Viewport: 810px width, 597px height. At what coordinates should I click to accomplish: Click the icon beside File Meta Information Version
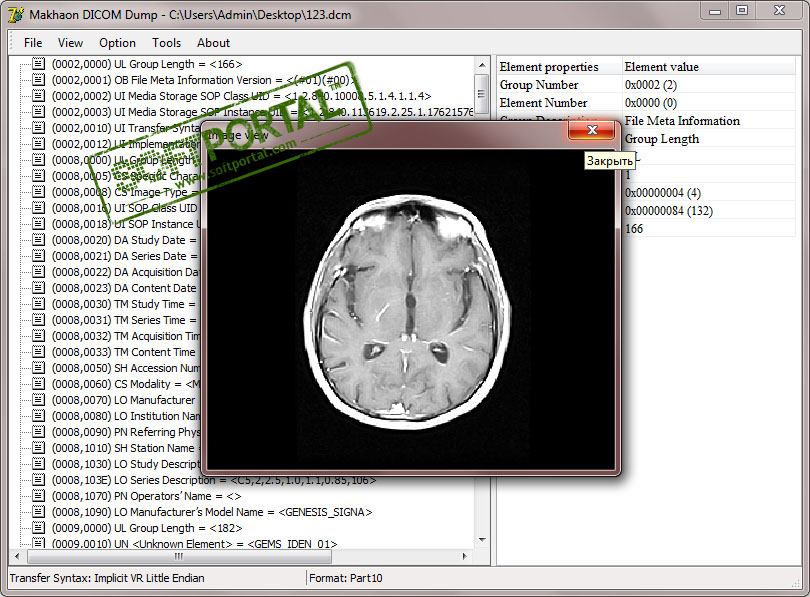tap(38, 80)
